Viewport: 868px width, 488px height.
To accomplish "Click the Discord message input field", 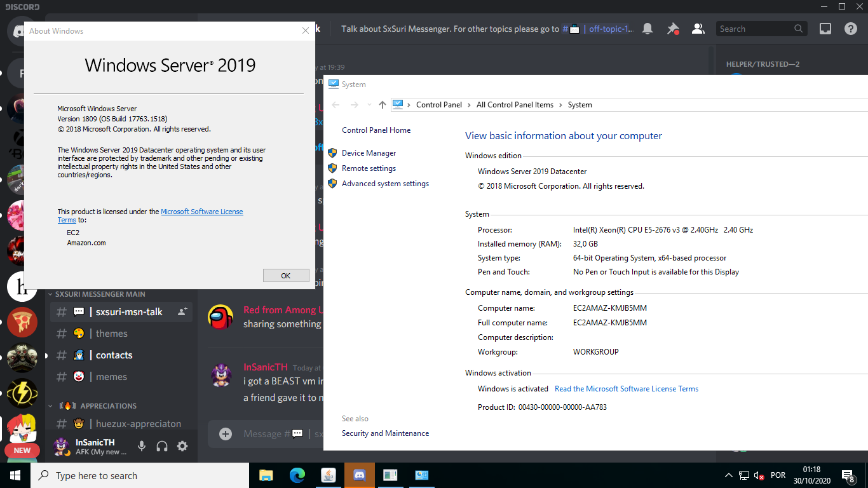I will [283, 434].
